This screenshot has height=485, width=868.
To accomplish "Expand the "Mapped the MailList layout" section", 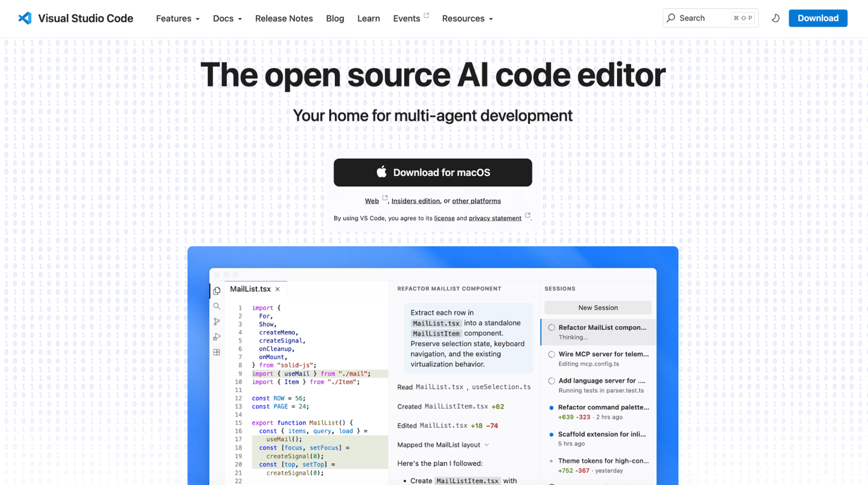I will [443, 445].
